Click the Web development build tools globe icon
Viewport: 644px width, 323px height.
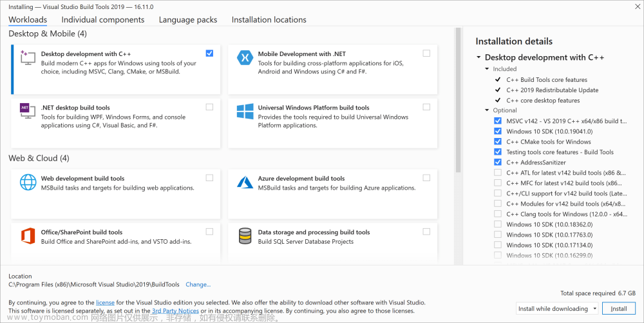tap(28, 182)
